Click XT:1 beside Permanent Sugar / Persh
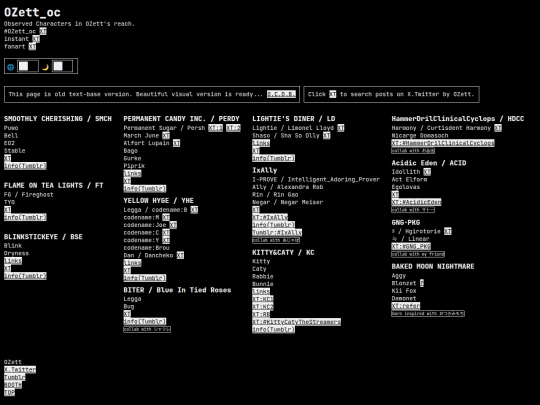 216,128
